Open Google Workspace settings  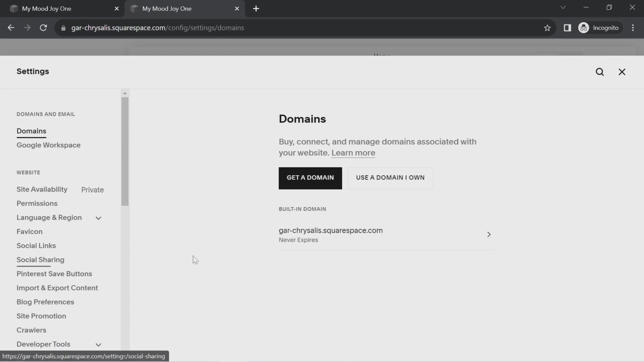[48, 145]
